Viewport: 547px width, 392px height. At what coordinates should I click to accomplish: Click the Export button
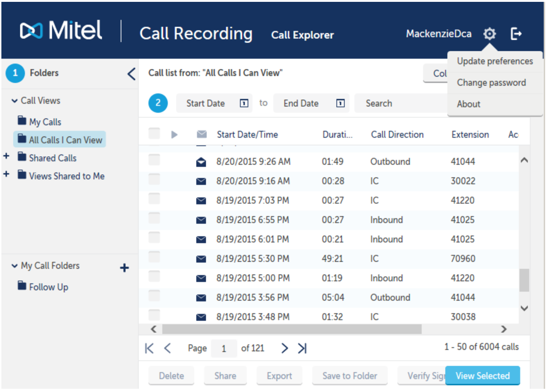click(x=279, y=376)
